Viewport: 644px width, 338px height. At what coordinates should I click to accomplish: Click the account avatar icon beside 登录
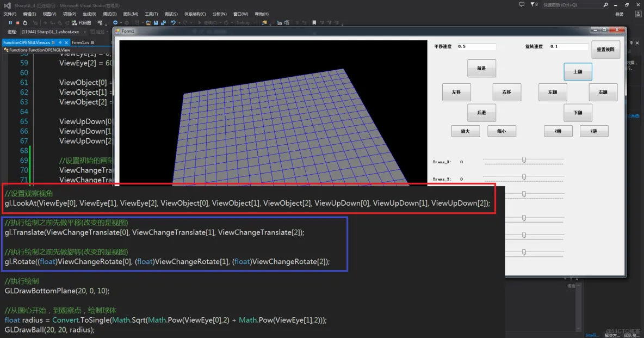(x=638, y=14)
